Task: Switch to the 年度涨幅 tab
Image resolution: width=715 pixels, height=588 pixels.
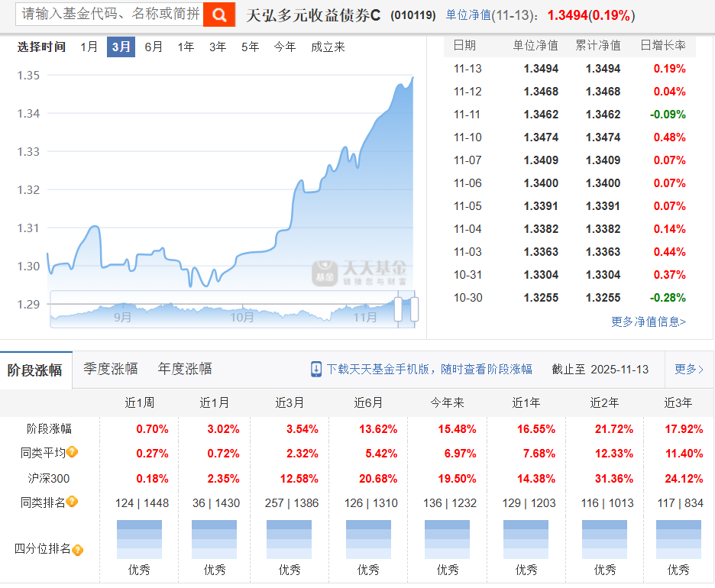Action: click(x=185, y=369)
